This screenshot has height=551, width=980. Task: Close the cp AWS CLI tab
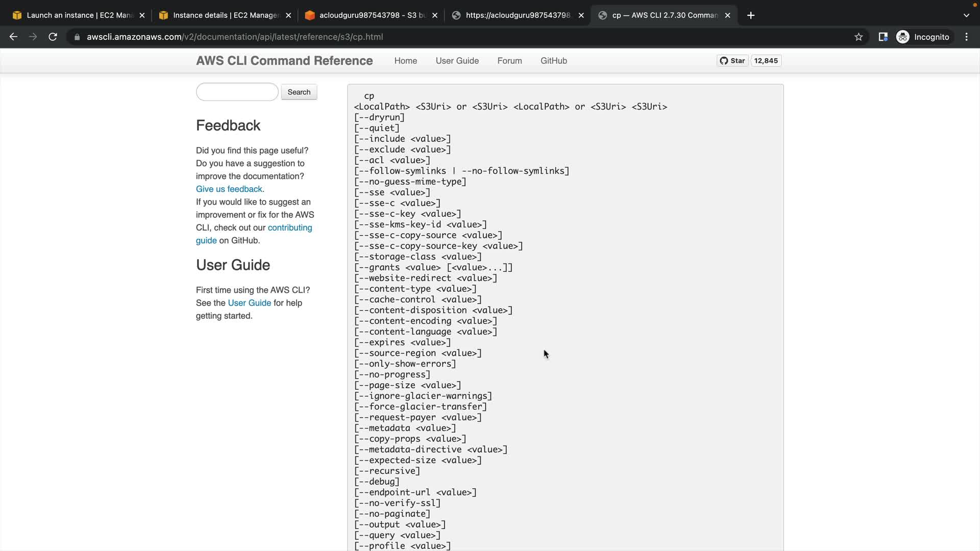(727, 15)
